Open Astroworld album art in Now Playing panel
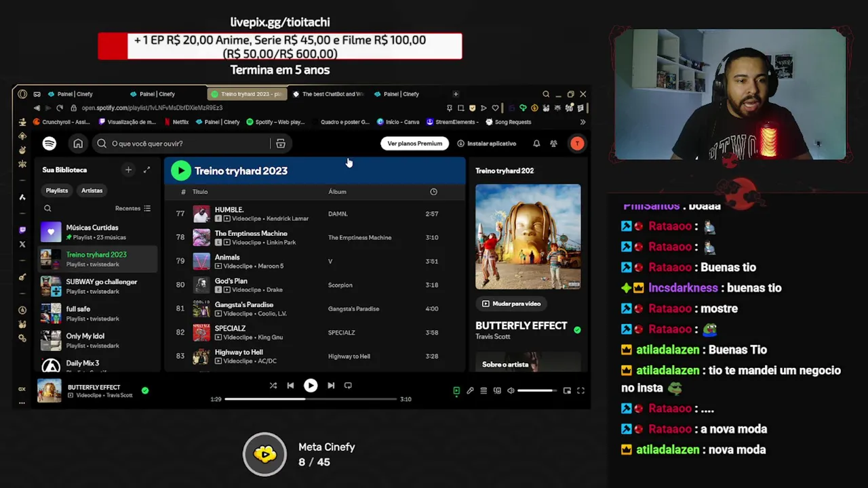Screen dimensions: 868x488 tap(528, 237)
